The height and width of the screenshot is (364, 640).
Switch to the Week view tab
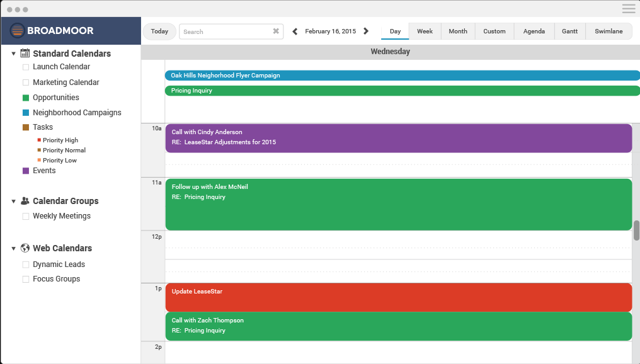[x=425, y=31]
